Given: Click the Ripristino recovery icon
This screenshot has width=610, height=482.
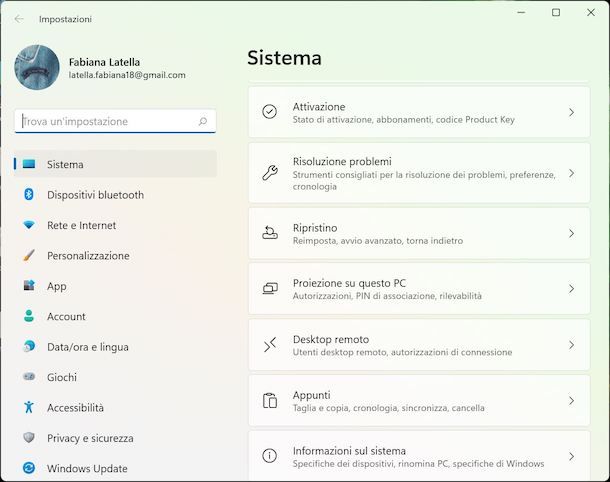Looking at the screenshot, I should [270, 233].
